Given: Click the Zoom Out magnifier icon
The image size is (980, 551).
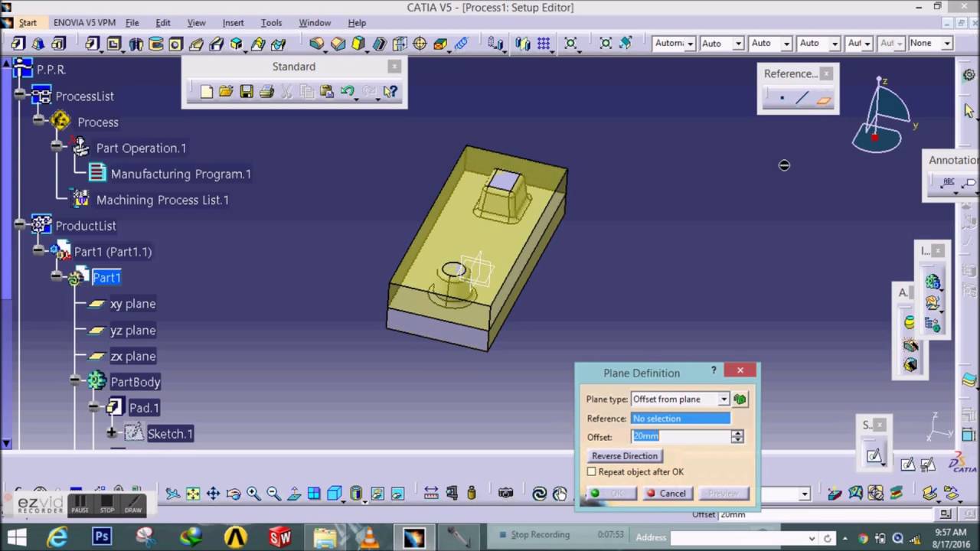Looking at the screenshot, I should pos(273,494).
